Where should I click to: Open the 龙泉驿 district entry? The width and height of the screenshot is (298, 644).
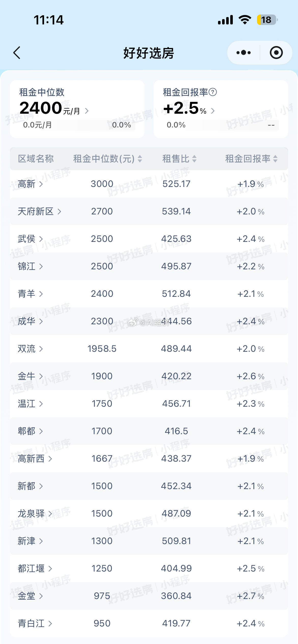tap(35, 514)
